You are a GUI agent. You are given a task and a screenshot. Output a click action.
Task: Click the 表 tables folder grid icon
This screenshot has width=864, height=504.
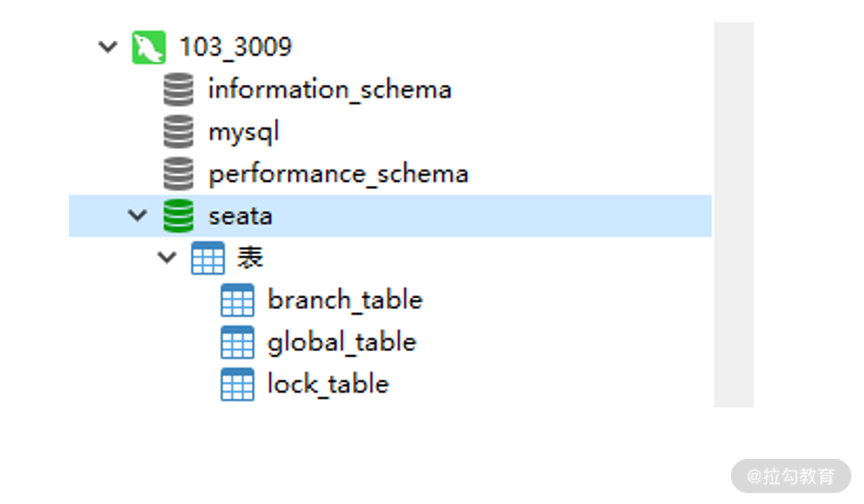point(207,257)
